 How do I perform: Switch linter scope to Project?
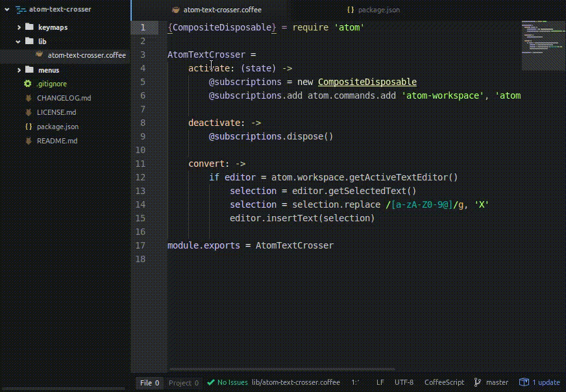coord(184,383)
